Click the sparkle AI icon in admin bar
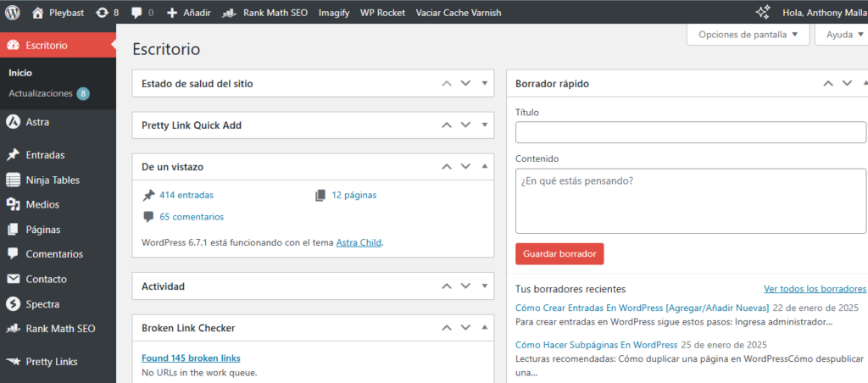 pyautogui.click(x=764, y=12)
